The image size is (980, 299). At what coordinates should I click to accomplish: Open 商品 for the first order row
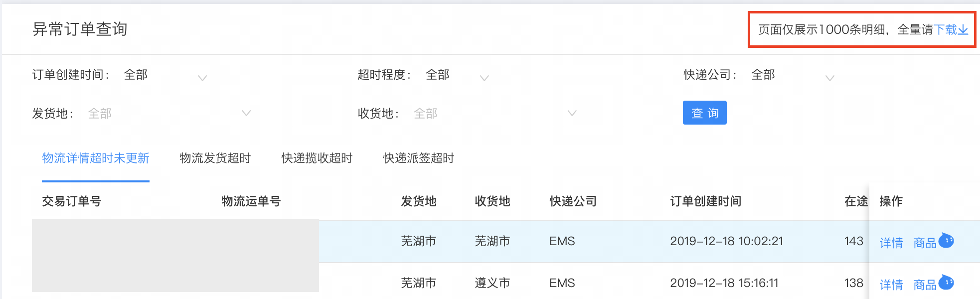925,243
